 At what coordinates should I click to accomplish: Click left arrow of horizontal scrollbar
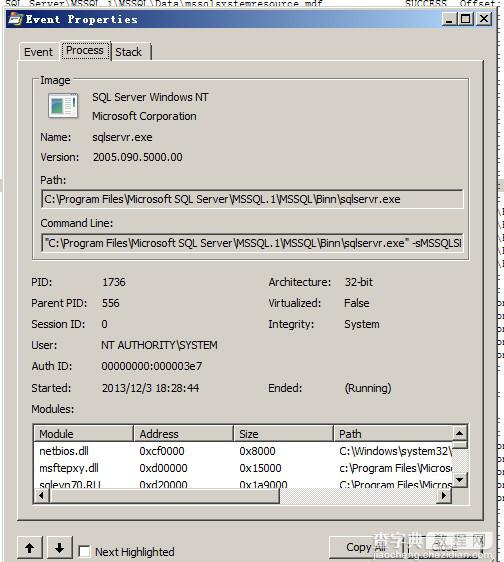coord(42,496)
